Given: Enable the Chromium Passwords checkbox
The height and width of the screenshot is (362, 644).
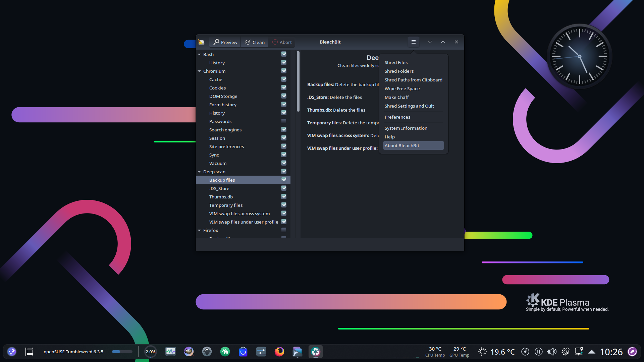Looking at the screenshot, I should tap(284, 121).
